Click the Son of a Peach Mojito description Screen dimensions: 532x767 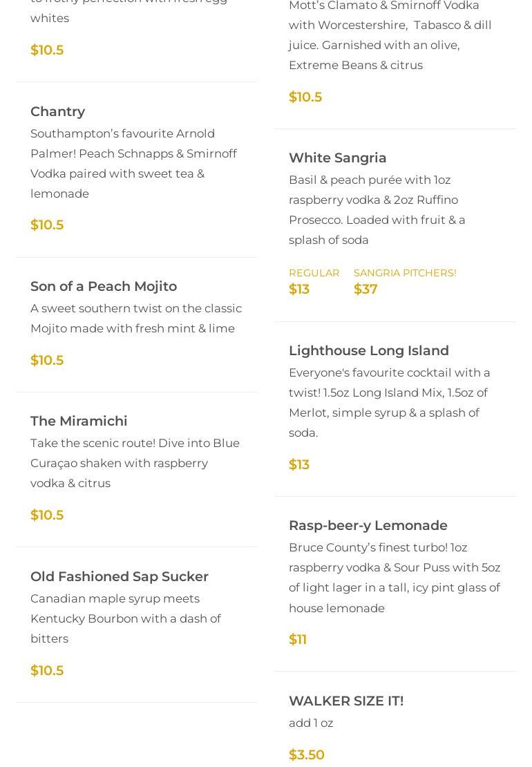[x=135, y=318]
